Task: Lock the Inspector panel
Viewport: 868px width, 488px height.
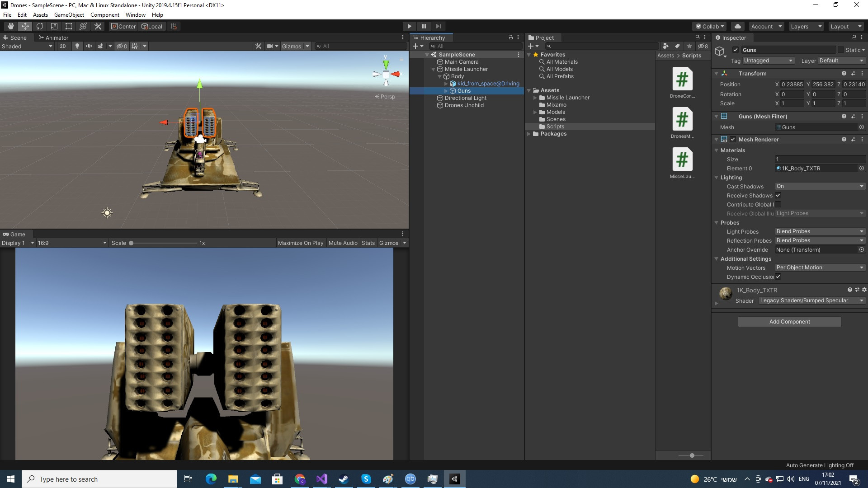Action: click(854, 38)
